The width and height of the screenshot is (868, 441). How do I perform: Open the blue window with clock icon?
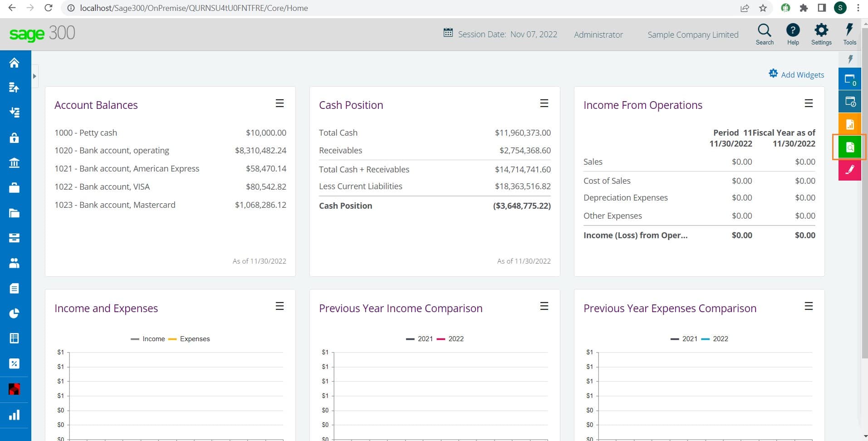(x=850, y=102)
